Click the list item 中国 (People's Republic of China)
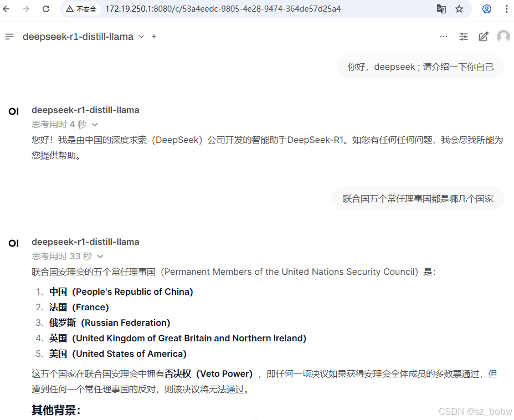This screenshot has width=514, height=420. point(121,291)
